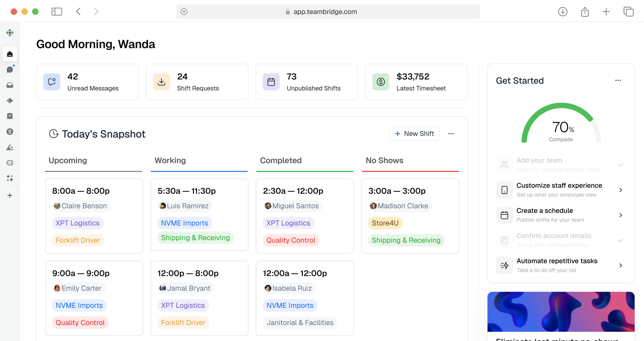Viewport: 644px width, 341px height.
Task: Open the checklist tasks sidebar icon
Action: (10, 116)
